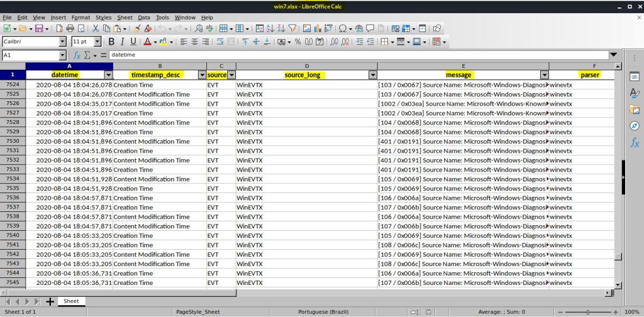This screenshot has width=644, height=317.
Task: Open the message column filter dropdown
Action: [544, 75]
